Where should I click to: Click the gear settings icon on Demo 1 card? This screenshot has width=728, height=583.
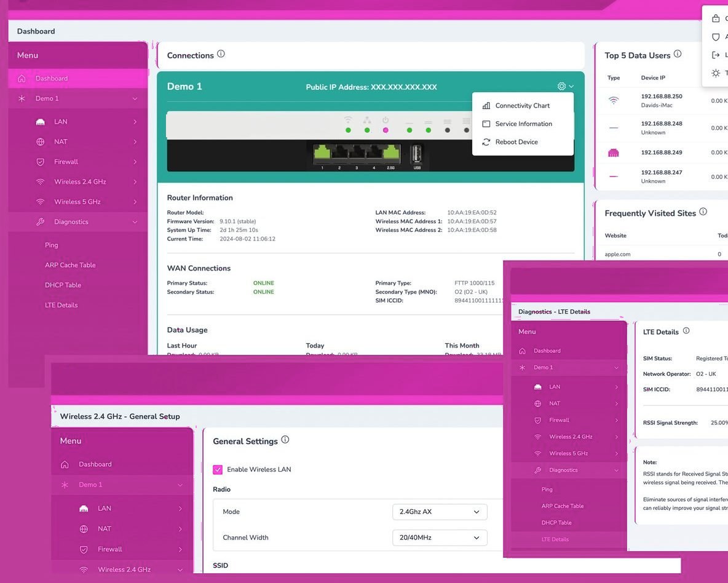[561, 87]
